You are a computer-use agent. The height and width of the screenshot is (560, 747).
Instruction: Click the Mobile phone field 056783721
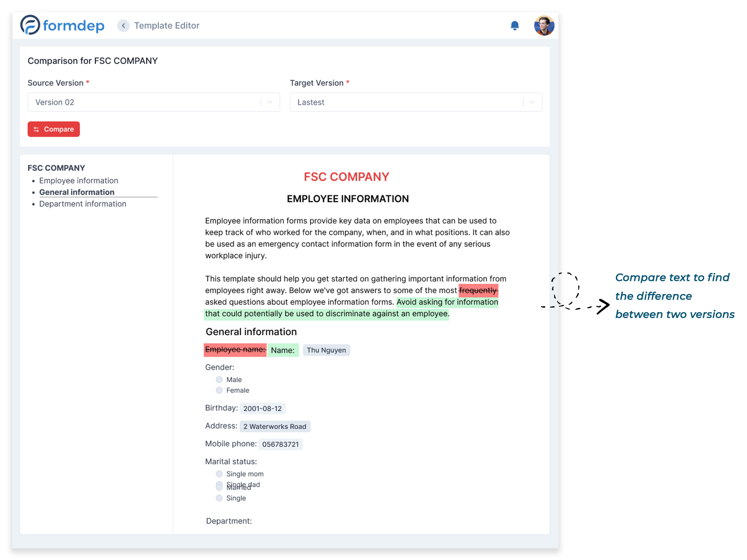(x=280, y=444)
